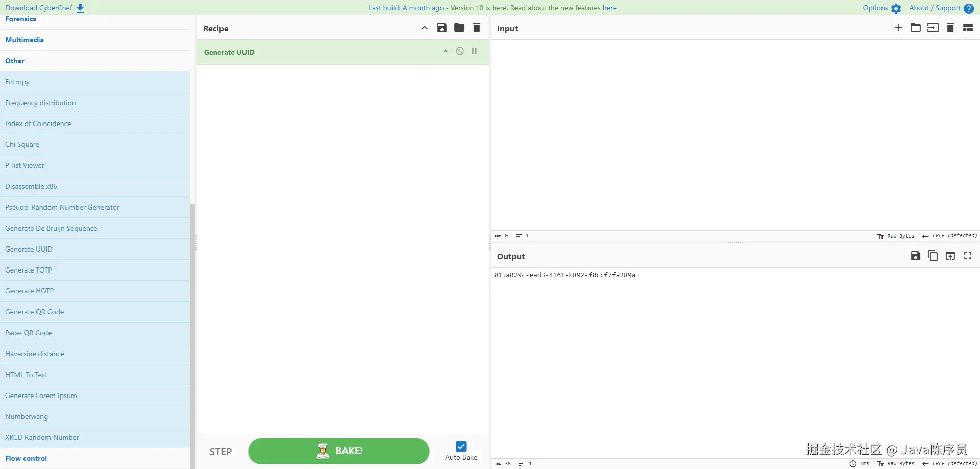Change output end-of-line CRLF sequence
The width and height of the screenshot is (980, 469).
point(949,464)
